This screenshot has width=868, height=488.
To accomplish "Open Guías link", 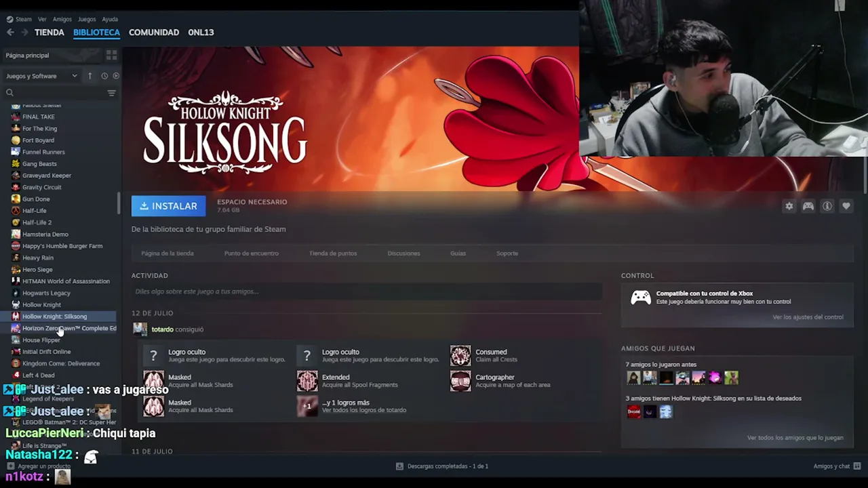I will click(x=458, y=253).
